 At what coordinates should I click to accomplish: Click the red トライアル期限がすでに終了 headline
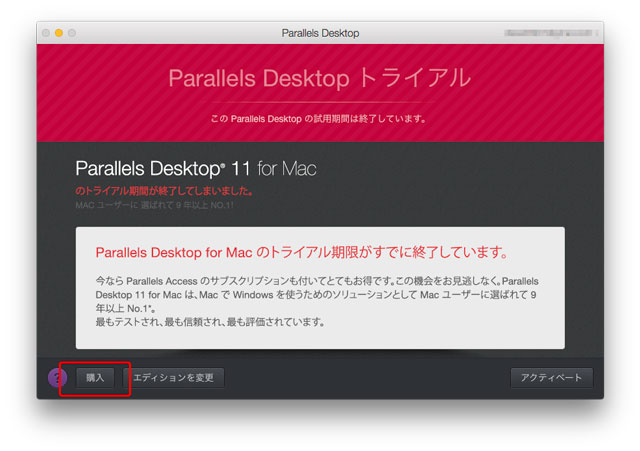(x=302, y=252)
